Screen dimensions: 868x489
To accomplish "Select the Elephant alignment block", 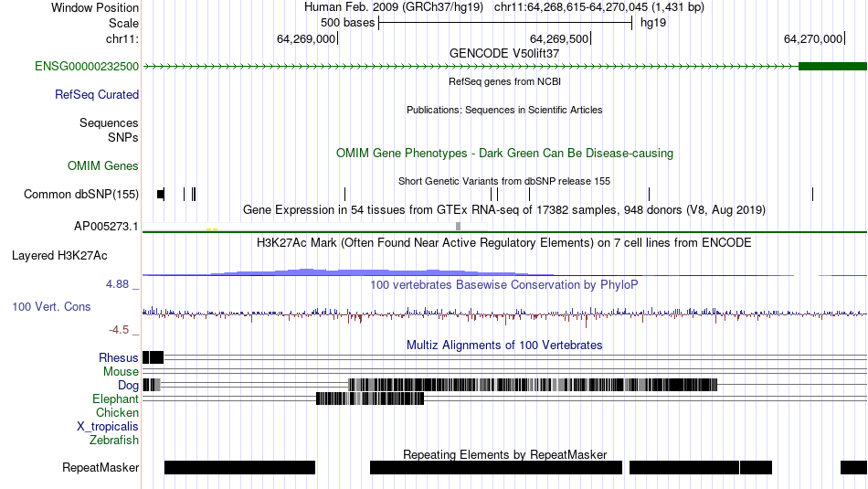I will [370, 399].
